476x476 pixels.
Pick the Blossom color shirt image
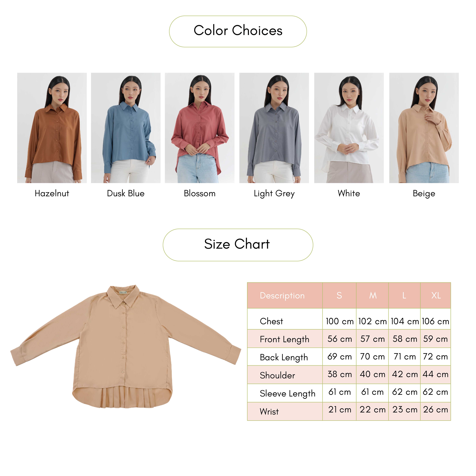pos(200,128)
